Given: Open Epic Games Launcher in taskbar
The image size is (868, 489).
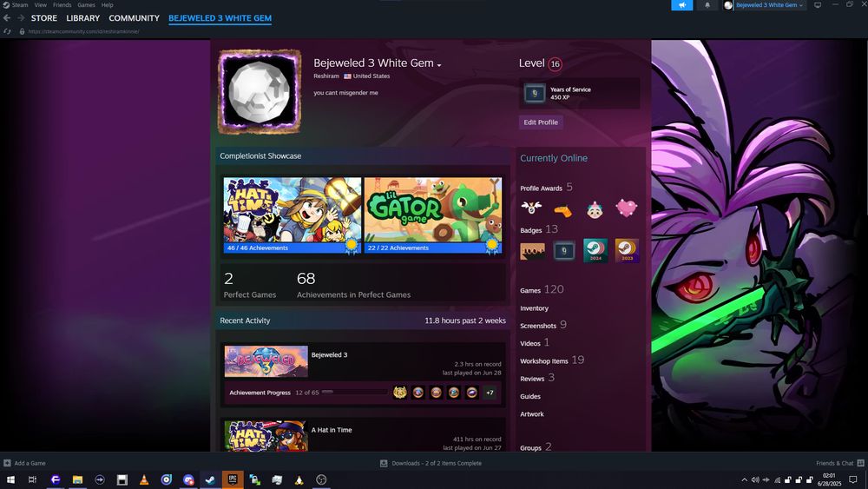Looking at the screenshot, I should [x=233, y=479].
